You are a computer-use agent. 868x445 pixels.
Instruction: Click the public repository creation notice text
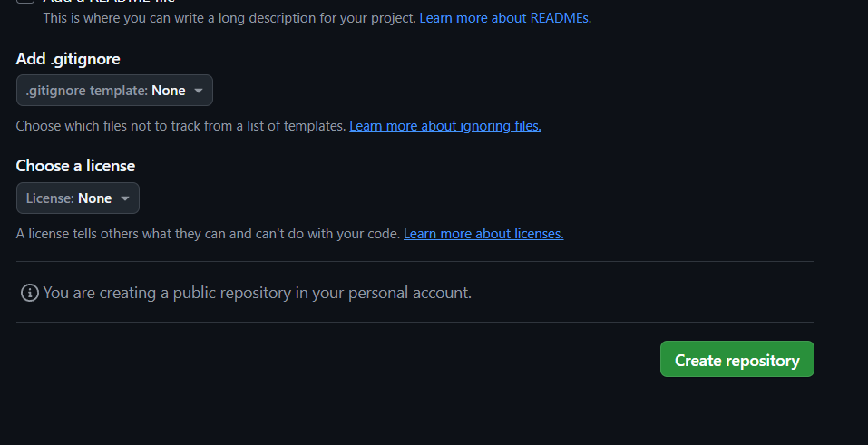[258, 293]
